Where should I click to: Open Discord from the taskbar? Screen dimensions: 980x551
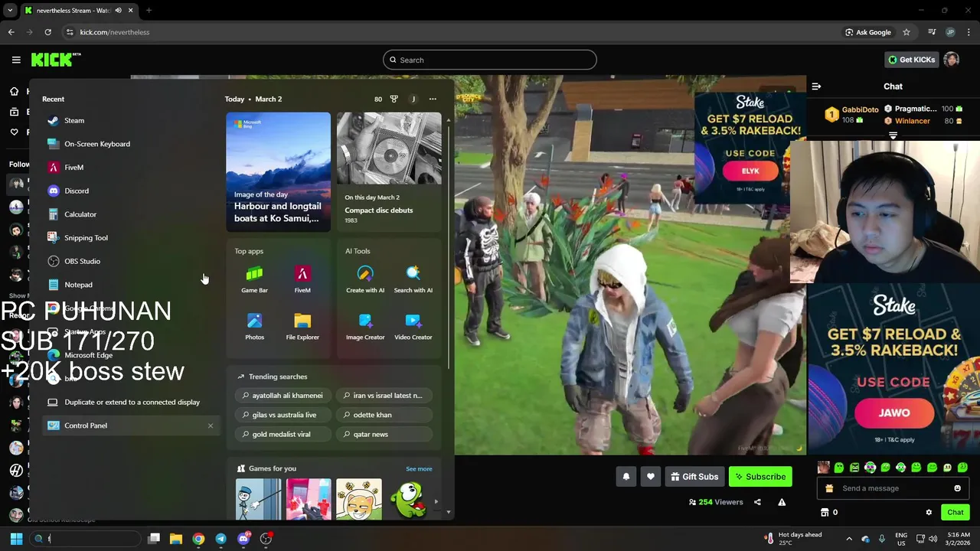coord(243,539)
